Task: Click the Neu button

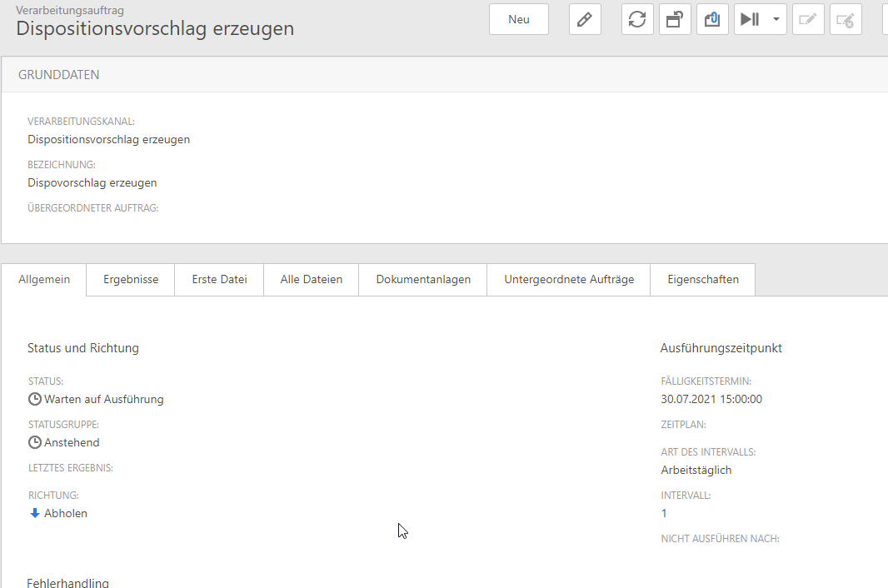Action: tap(518, 19)
